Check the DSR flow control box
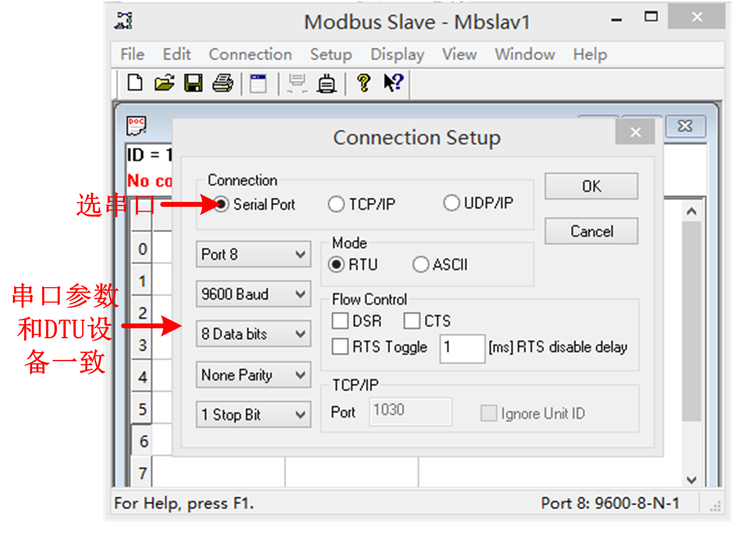 coord(340,321)
